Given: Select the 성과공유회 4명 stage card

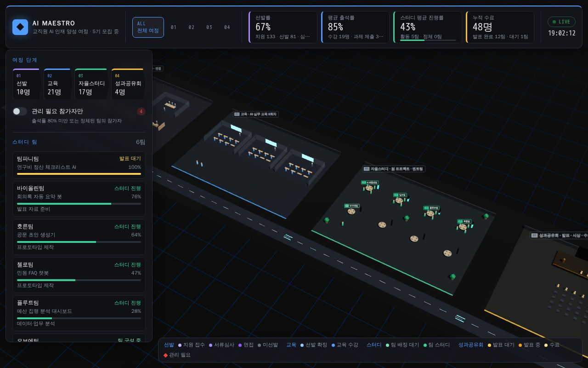Looking at the screenshot, I should tap(128, 84).
